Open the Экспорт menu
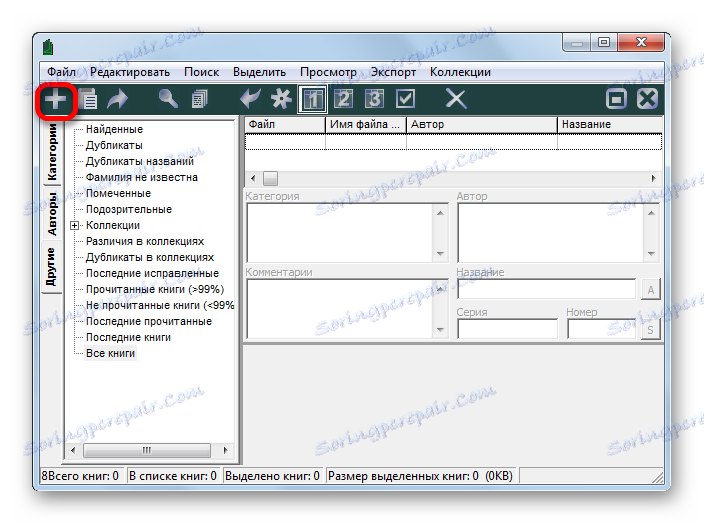The image size is (704, 524). (x=393, y=72)
